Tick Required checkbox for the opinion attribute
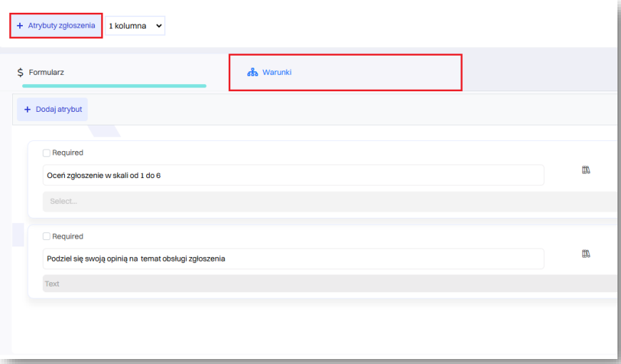 pyautogui.click(x=46, y=236)
